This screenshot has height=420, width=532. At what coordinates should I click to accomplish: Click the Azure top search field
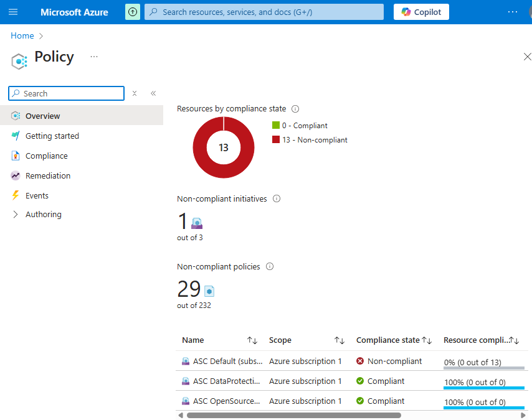tap(264, 12)
